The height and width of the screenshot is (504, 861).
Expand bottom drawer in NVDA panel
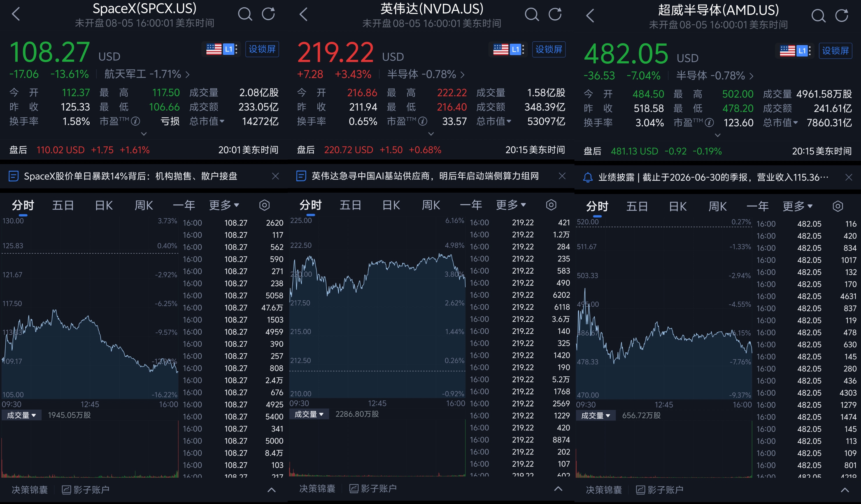pyautogui.click(x=558, y=489)
